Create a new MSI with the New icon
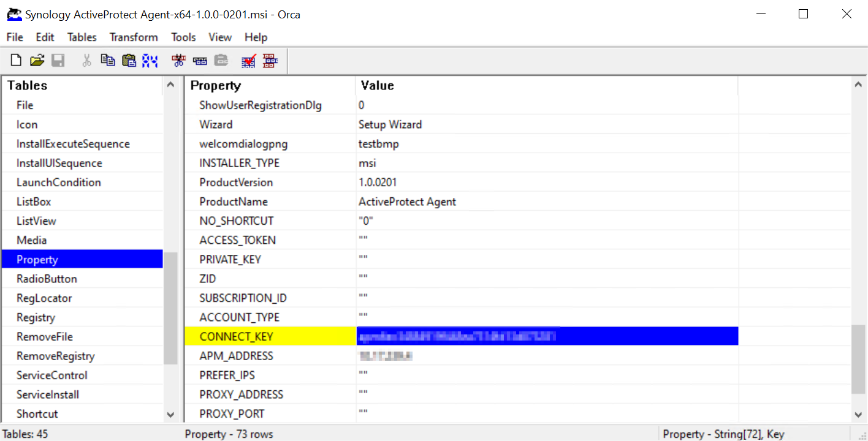Viewport: 868px width, 441px height. pos(16,60)
